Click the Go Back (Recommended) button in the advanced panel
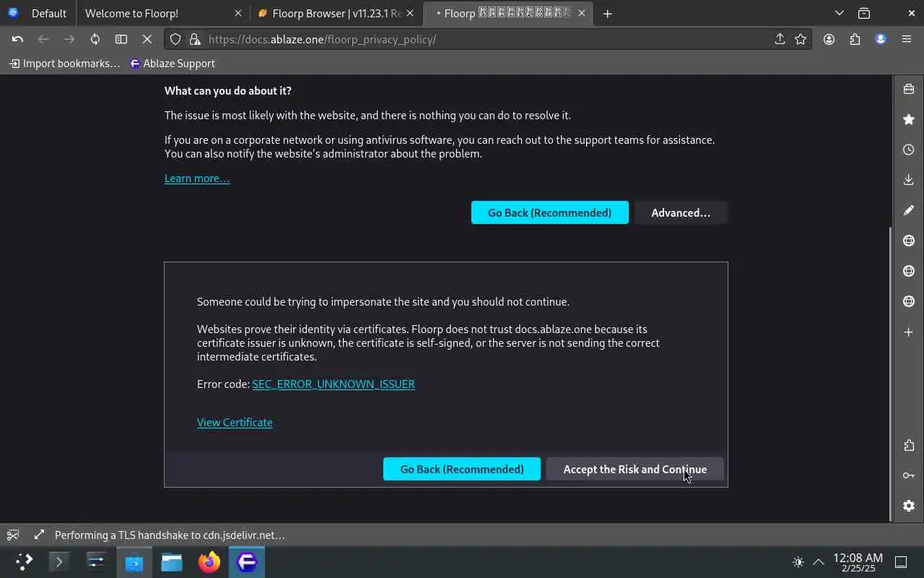Screen dimensions: 924x578 tap(462, 469)
